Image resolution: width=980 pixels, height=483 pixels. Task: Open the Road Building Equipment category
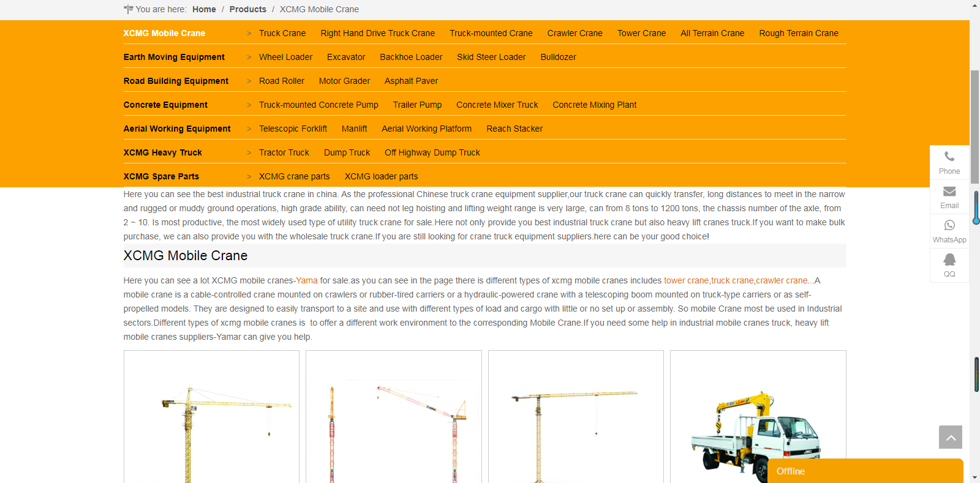coord(176,81)
